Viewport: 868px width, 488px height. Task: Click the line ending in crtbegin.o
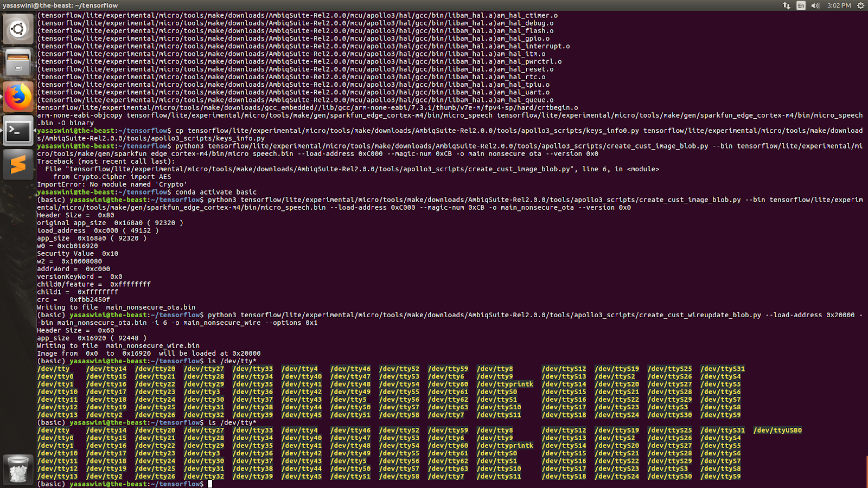click(x=308, y=107)
